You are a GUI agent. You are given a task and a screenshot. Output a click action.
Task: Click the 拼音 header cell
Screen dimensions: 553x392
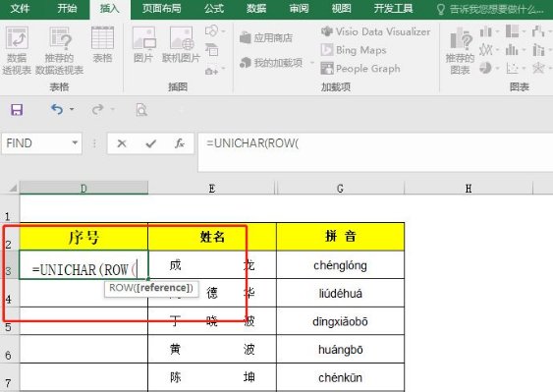pos(340,237)
